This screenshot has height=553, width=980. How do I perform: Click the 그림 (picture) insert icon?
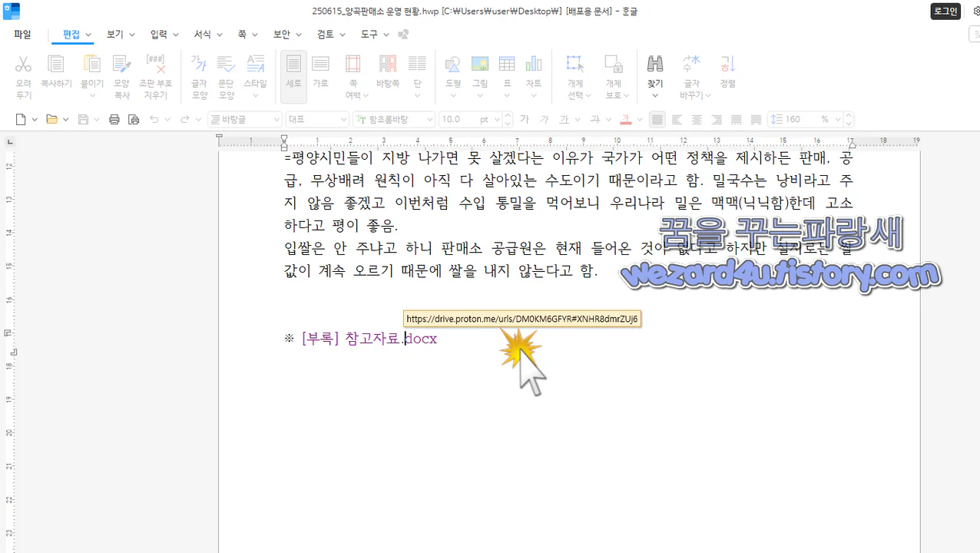tap(480, 64)
